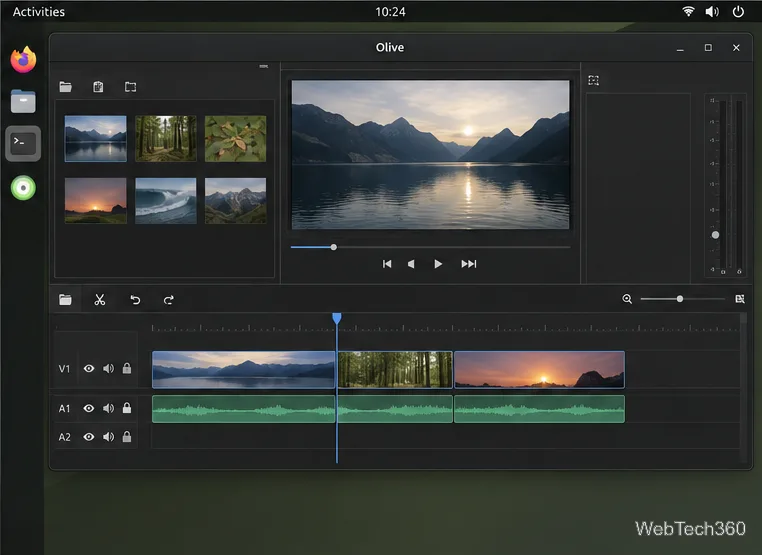Click the 10:24 clock in top bar

pyautogui.click(x=390, y=12)
